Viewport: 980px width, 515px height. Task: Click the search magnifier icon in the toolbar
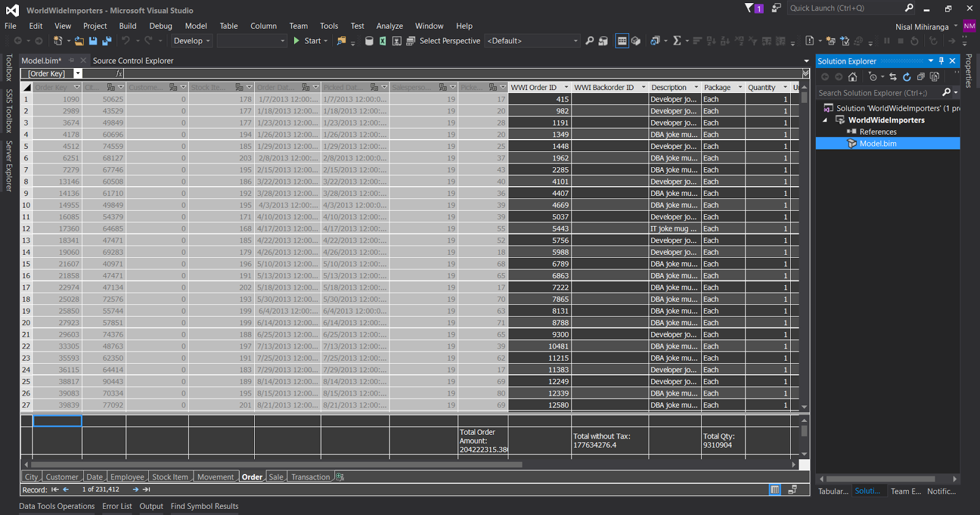coord(589,40)
